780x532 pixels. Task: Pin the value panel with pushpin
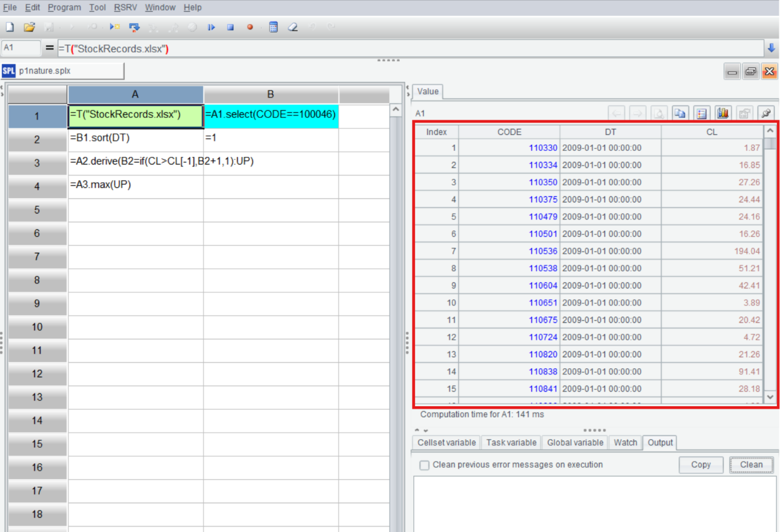(766, 114)
